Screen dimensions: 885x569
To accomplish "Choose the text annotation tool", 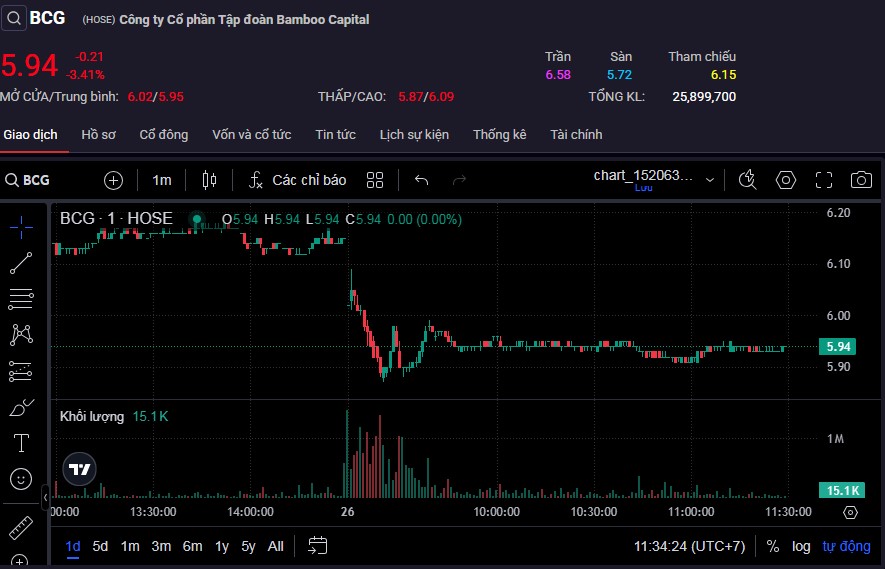I will tap(21, 442).
